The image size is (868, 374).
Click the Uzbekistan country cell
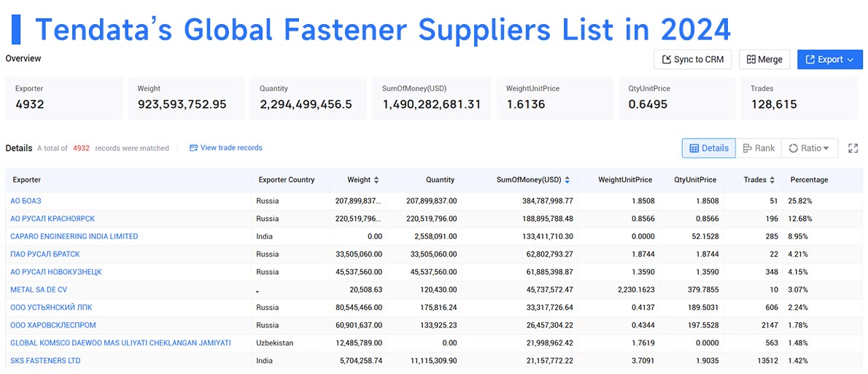(x=274, y=343)
